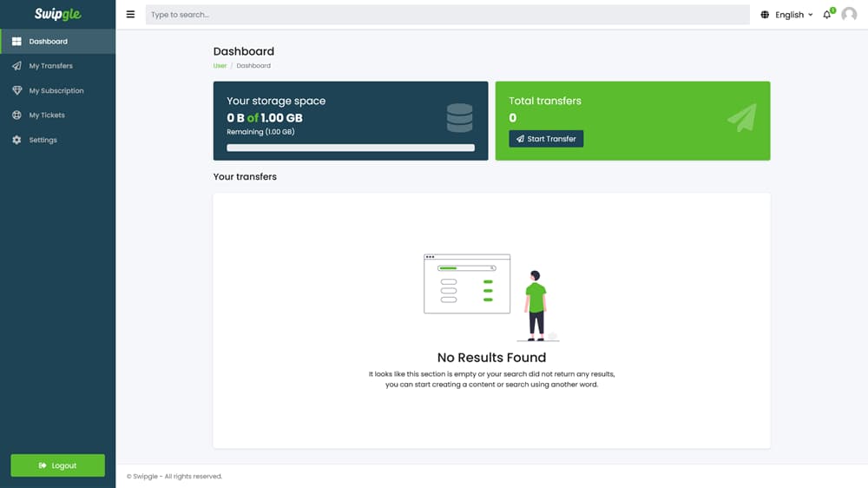This screenshot has height=488, width=868.
Task: Open My Transfers from the sidebar
Action: tap(57, 66)
